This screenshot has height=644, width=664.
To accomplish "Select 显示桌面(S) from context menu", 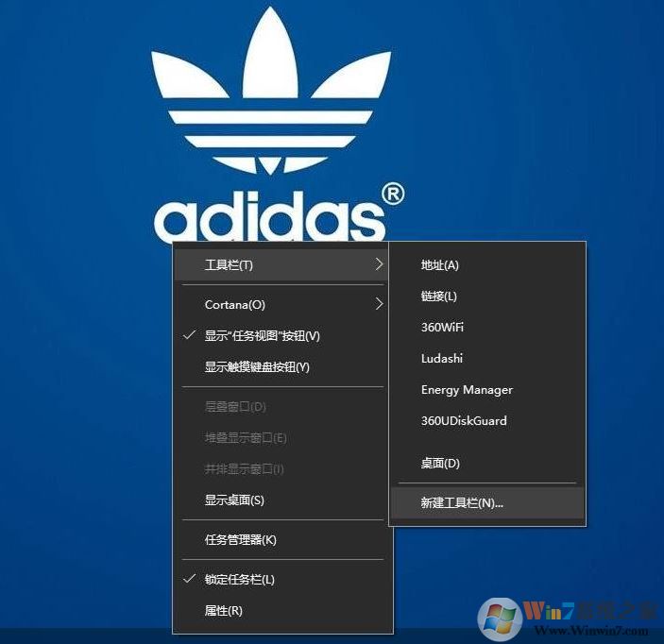I will (281, 500).
